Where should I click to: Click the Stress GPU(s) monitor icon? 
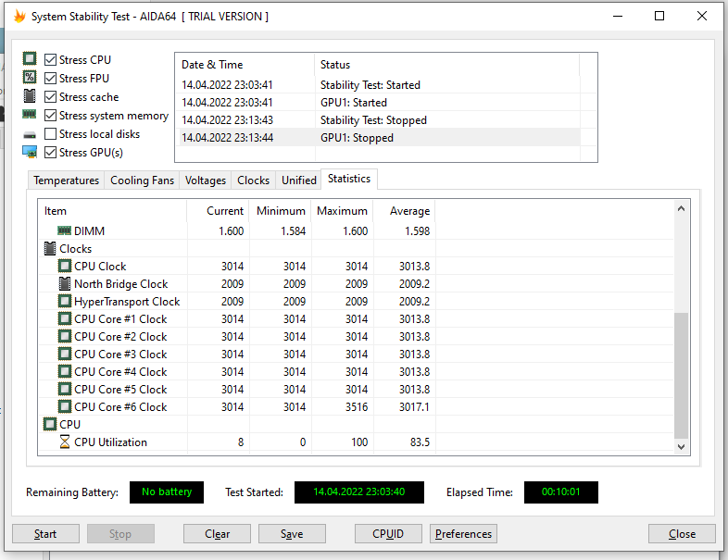pos(30,152)
